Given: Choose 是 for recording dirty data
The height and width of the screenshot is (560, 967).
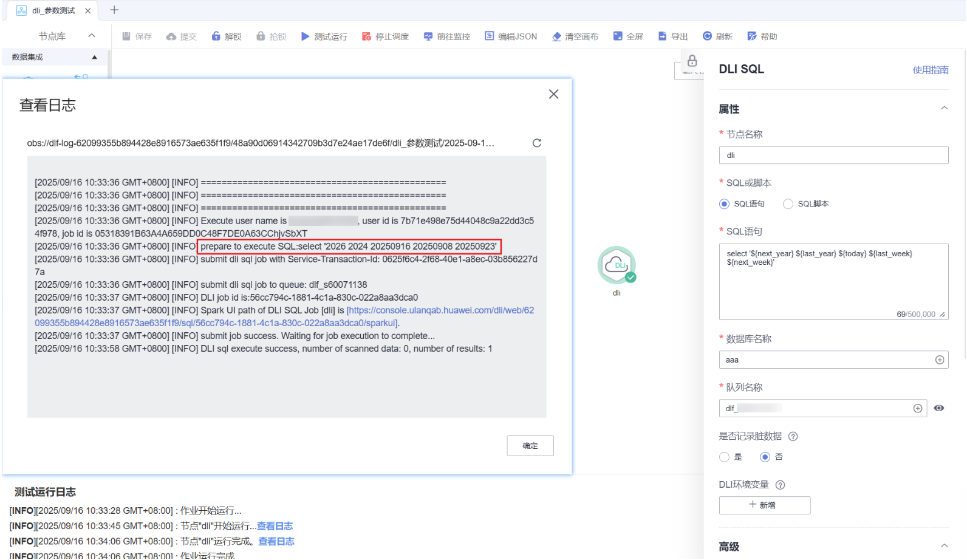Looking at the screenshot, I should tap(724, 457).
